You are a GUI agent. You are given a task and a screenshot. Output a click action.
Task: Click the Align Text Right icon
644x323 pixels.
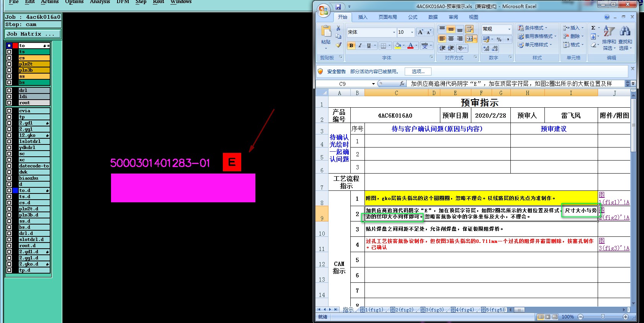pos(459,39)
